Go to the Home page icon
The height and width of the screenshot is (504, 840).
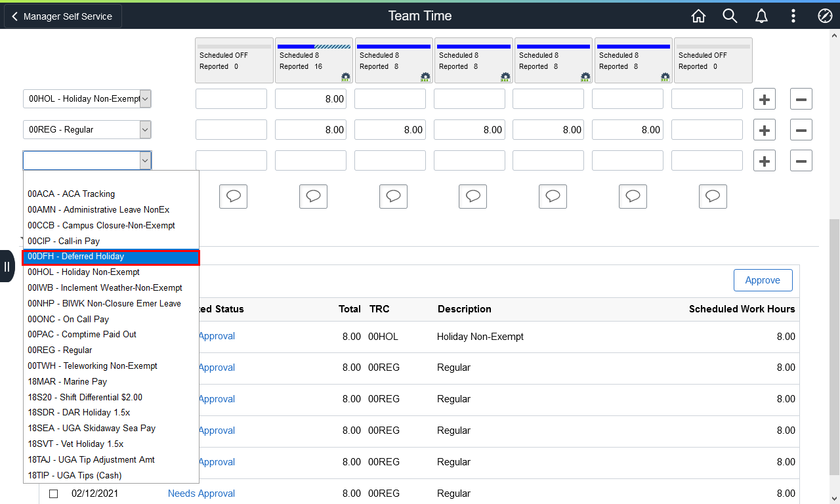(698, 16)
